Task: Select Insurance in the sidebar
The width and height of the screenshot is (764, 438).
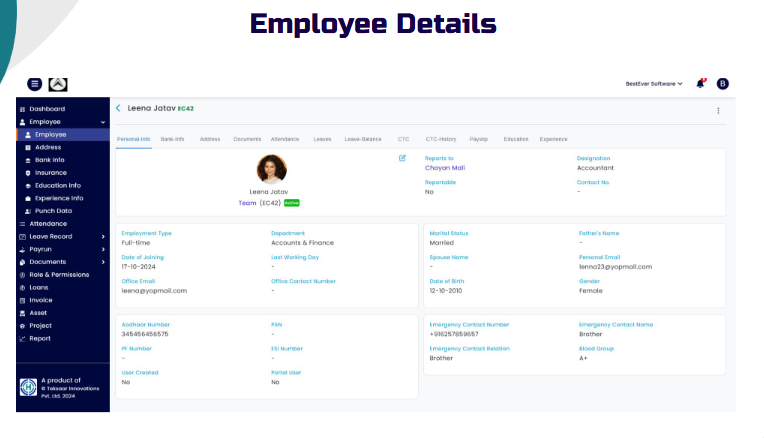Action: (x=50, y=172)
